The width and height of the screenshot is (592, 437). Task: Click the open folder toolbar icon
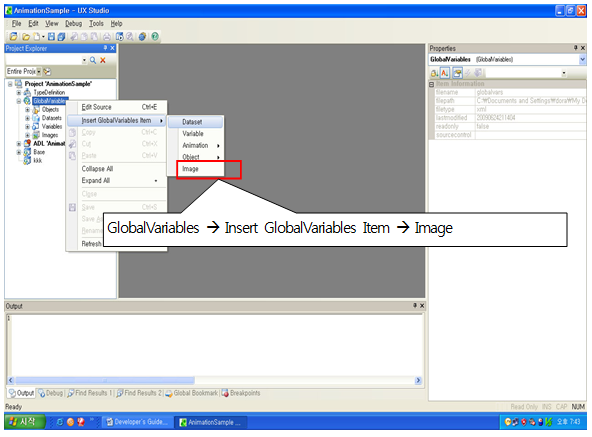(26, 37)
